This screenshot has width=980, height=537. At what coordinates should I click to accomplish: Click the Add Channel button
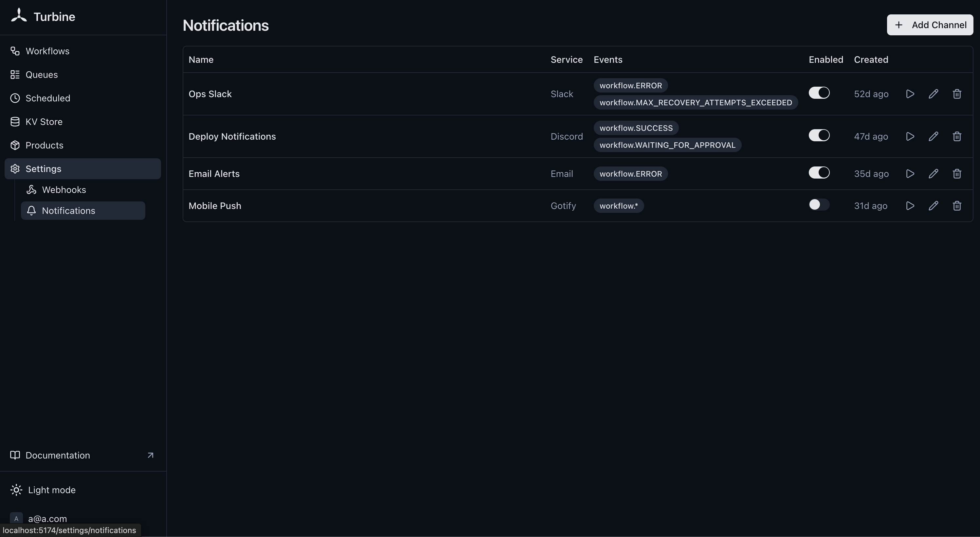[930, 25]
